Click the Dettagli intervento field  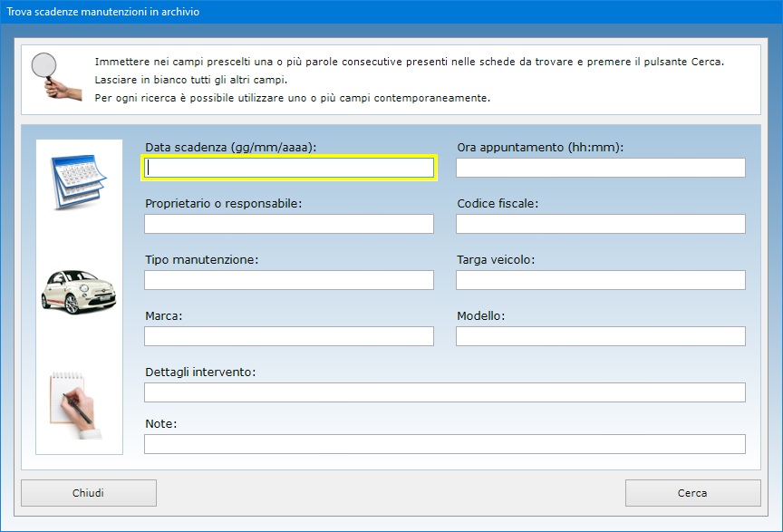tap(445, 392)
